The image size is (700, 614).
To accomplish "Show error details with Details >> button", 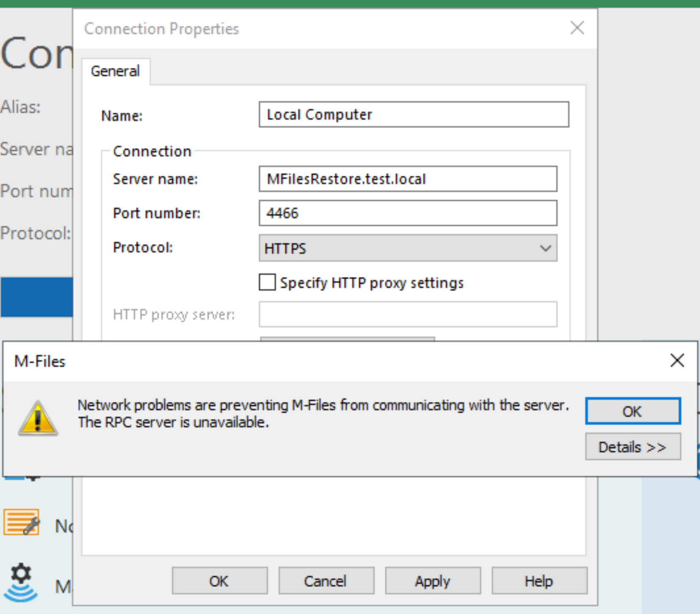I will (633, 447).
